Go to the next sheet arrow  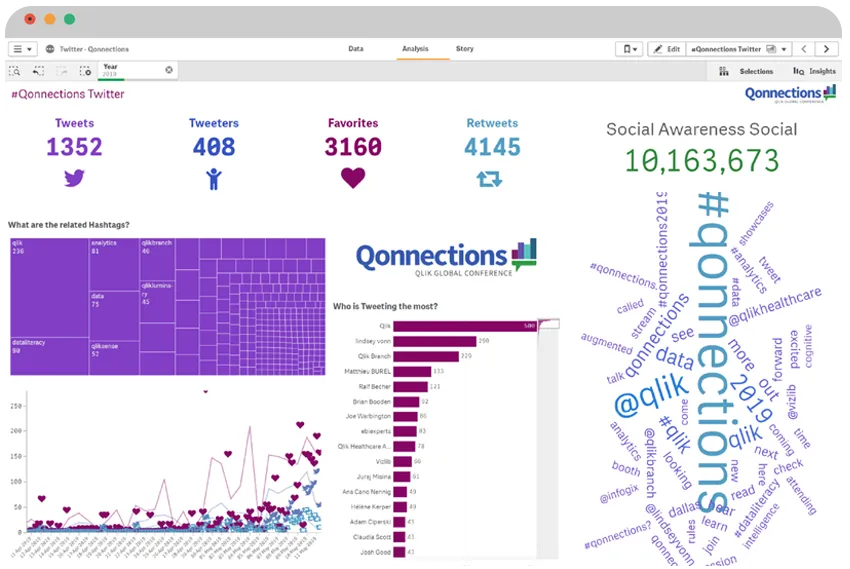coord(827,49)
